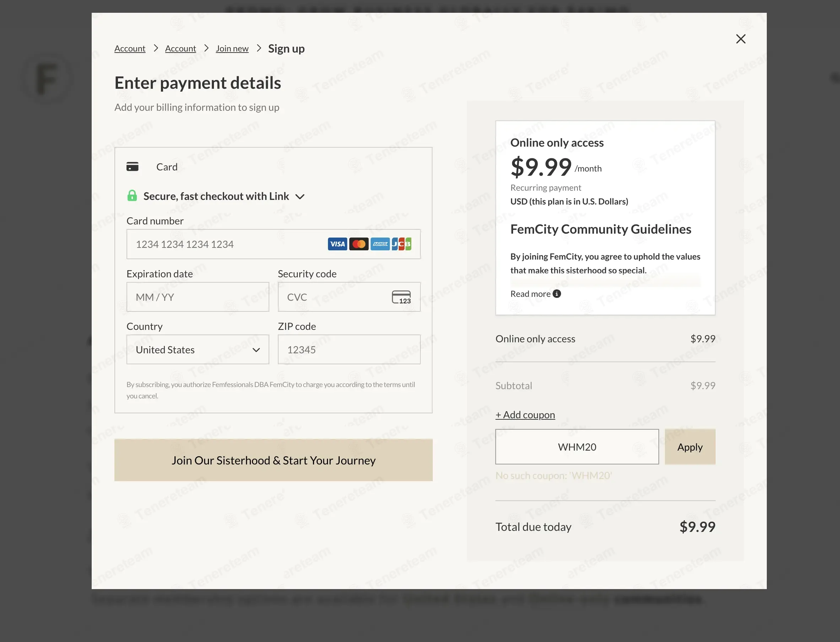The image size is (840, 642).
Task: Apply the coupon code
Action: 690,447
